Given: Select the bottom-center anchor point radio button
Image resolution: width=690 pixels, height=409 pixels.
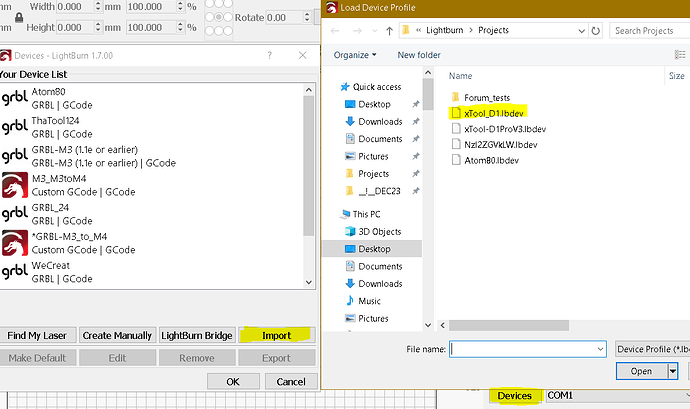Looking at the screenshot, I should [x=219, y=31].
